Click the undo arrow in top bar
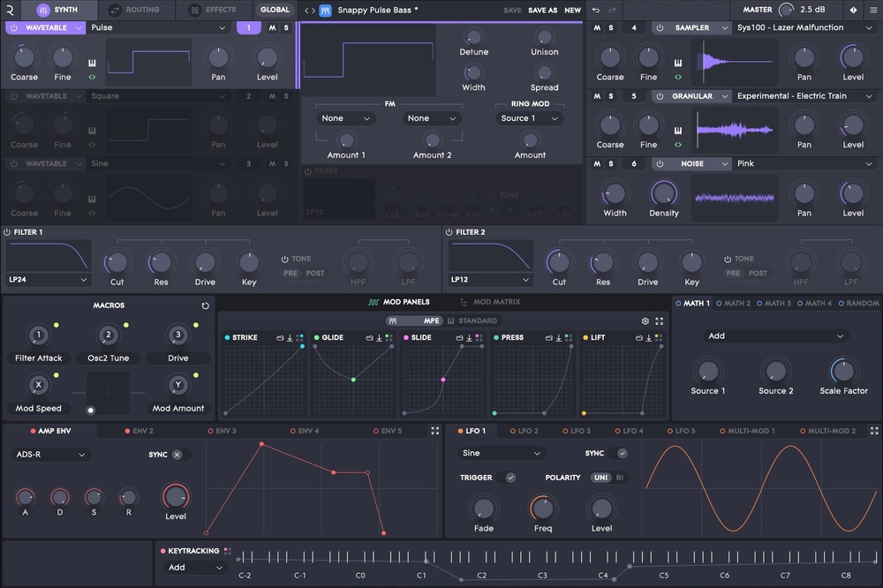Screen dimensions: 883x588 595,10
